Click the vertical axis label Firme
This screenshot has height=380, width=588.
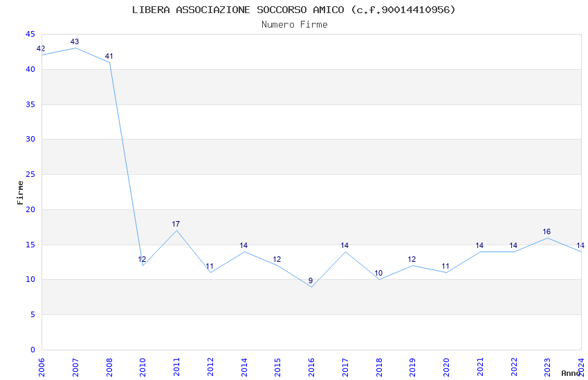pyautogui.click(x=20, y=193)
